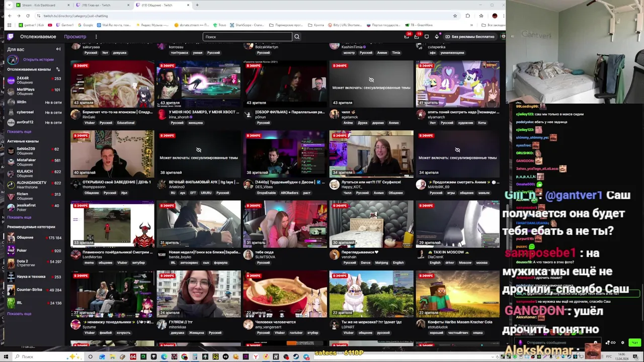This screenshot has height=362, width=644.
Task: Open Twitch home via the logo icon
Action: tap(10, 36)
